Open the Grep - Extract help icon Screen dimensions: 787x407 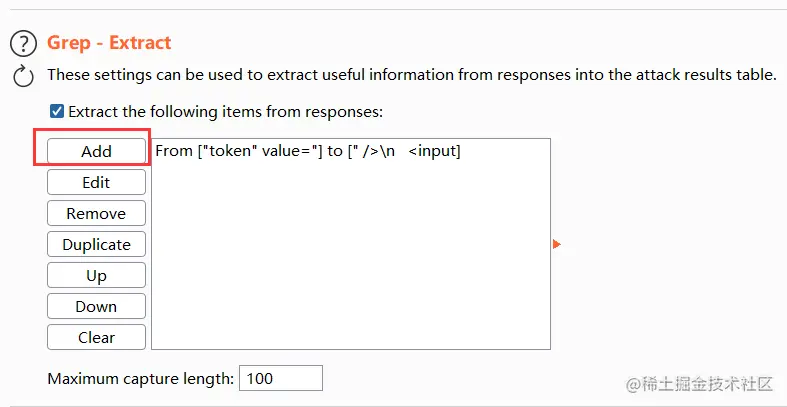click(23, 44)
